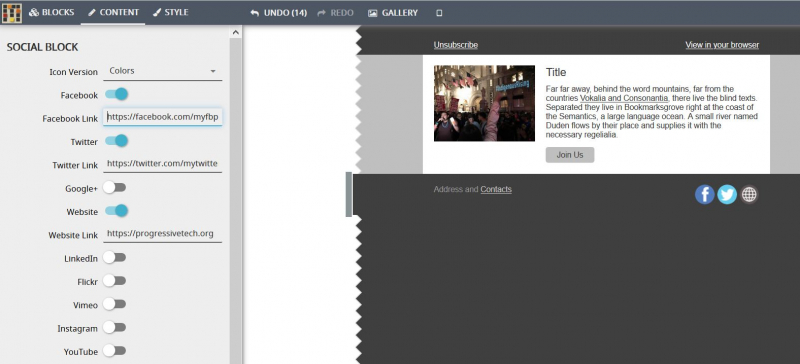Click the View in your browser link
The width and height of the screenshot is (800, 364).
pyautogui.click(x=722, y=45)
